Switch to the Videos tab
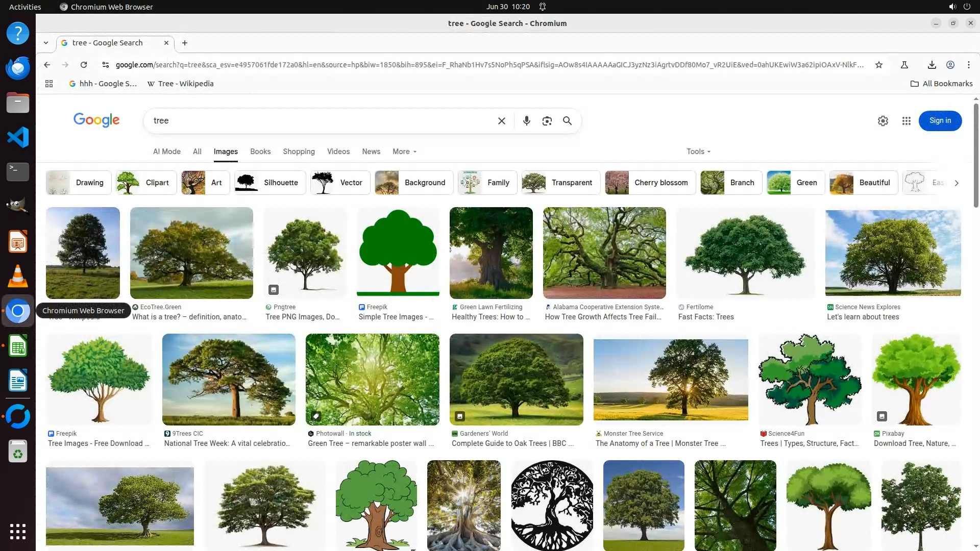The image size is (980, 551). click(x=338, y=152)
